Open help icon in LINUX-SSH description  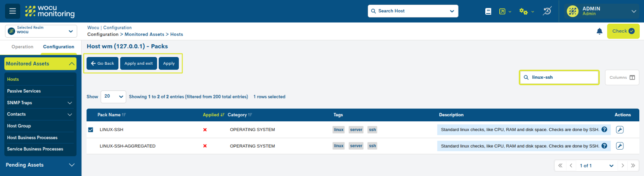[604, 129]
